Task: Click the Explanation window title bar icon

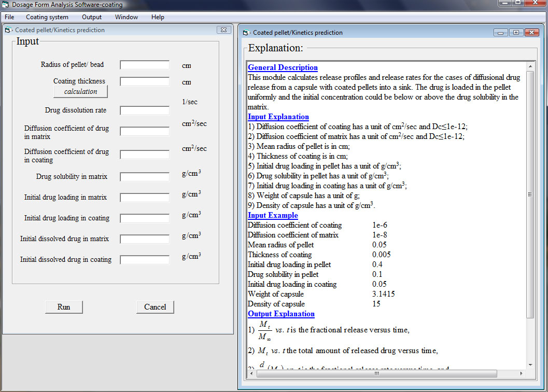Action: (x=247, y=33)
